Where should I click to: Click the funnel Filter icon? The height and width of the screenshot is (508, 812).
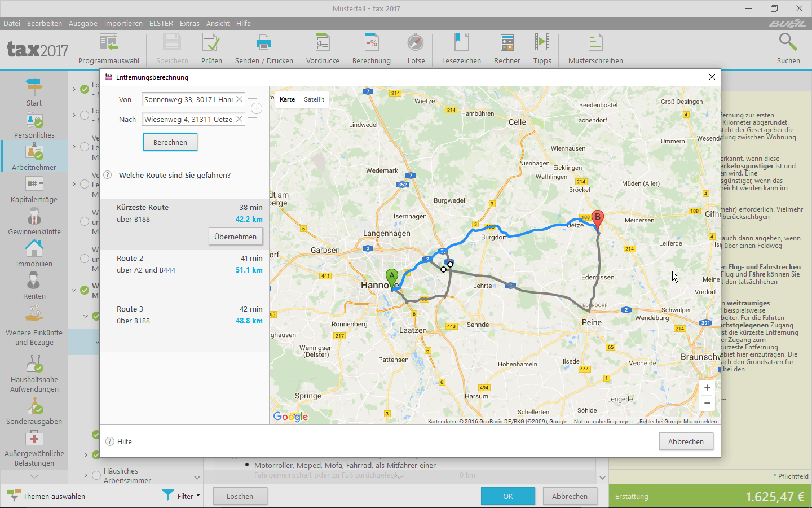[x=168, y=495]
